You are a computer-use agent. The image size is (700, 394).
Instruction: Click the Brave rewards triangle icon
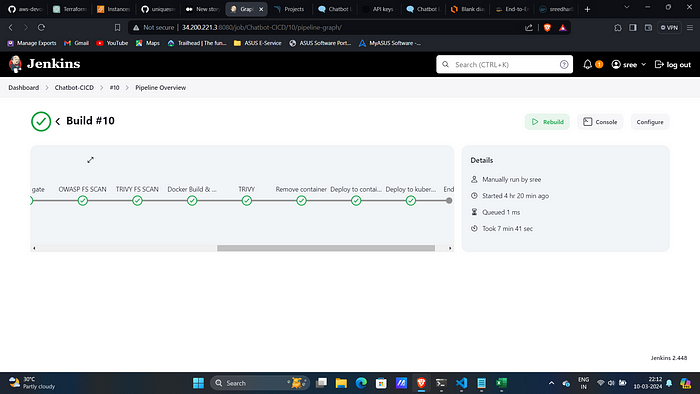click(562, 28)
